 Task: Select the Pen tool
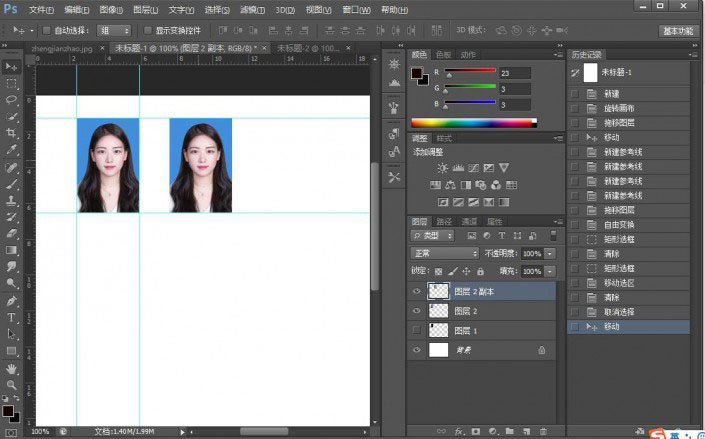[x=12, y=301]
